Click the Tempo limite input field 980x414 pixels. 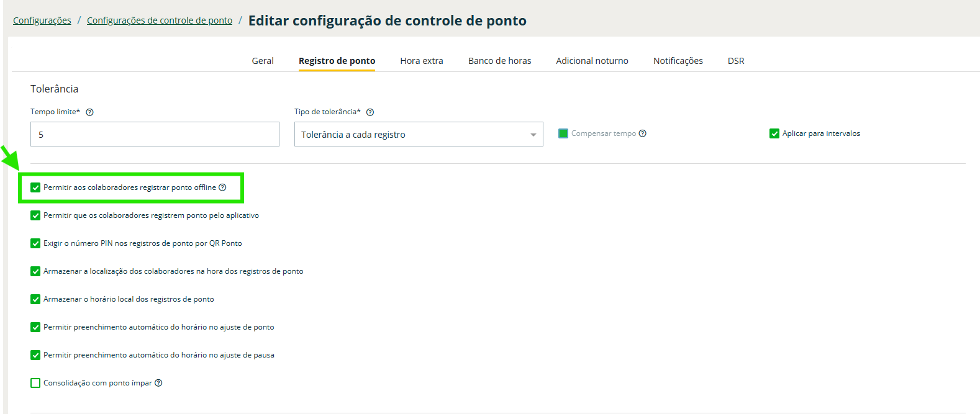click(155, 135)
